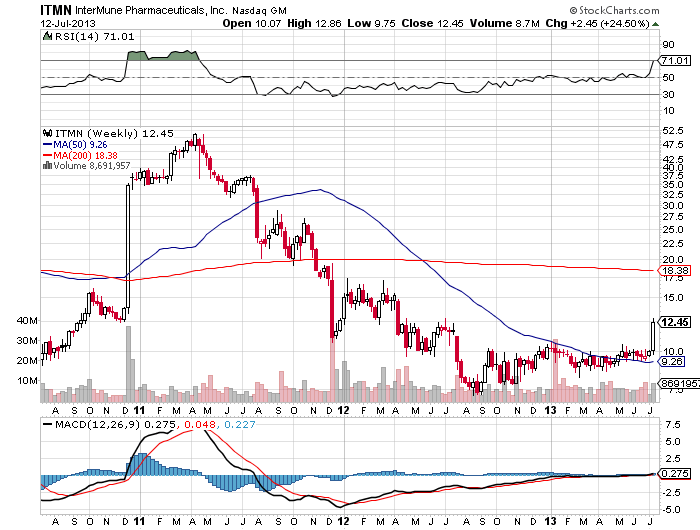This screenshot has height=530, width=700.
Task: Click the MA(200) 18.38 legend text
Action: 85,155
